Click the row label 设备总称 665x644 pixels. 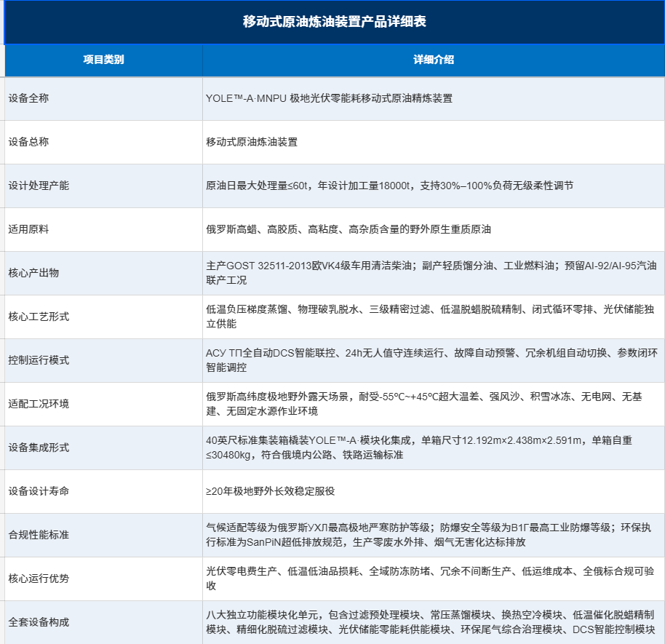pos(28,142)
